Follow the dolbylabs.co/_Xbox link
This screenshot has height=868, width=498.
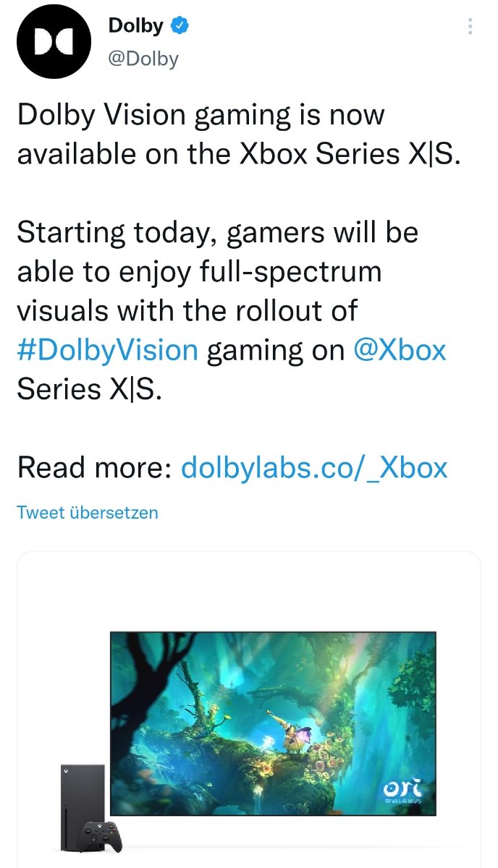314,468
